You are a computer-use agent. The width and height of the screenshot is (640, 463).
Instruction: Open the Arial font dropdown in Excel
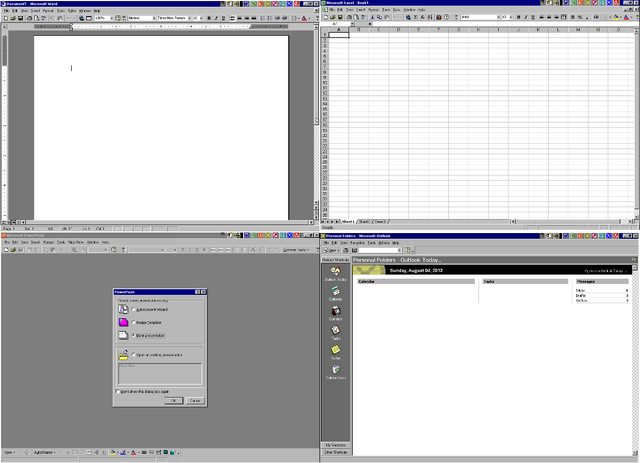[x=498, y=17]
